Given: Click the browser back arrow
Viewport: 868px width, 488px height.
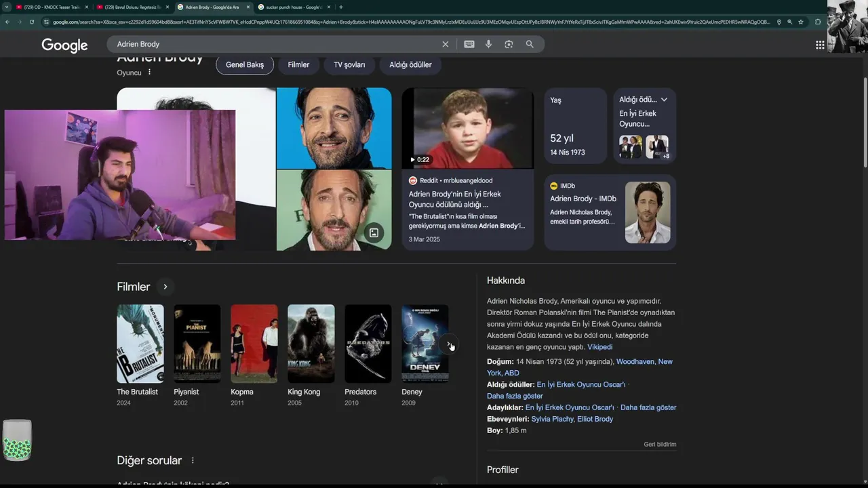Looking at the screenshot, I should (x=7, y=22).
